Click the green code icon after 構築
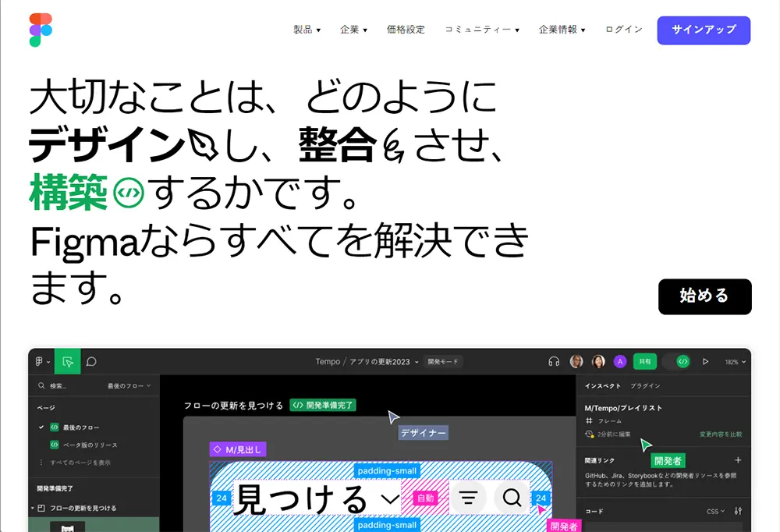780x532 pixels. (129, 193)
